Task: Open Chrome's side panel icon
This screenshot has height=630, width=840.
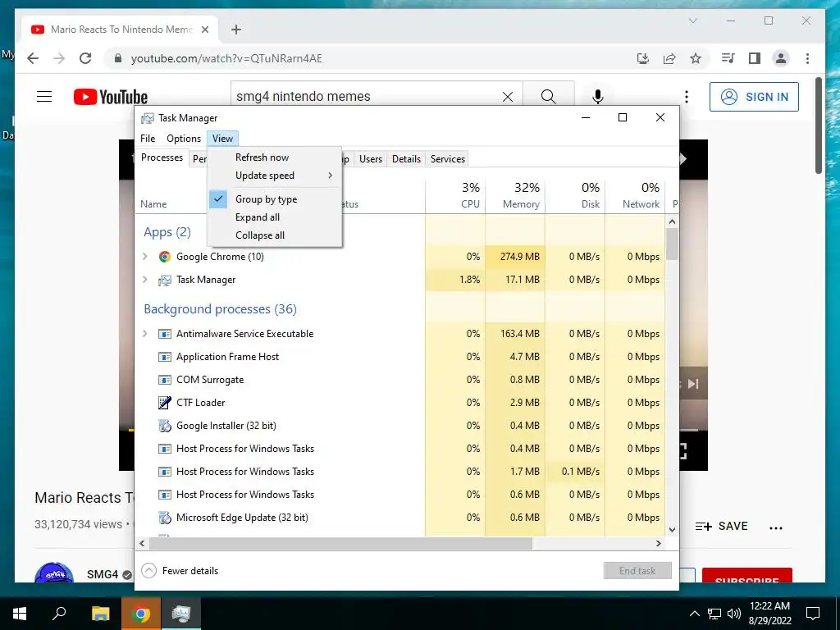Action: [x=755, y=58]
